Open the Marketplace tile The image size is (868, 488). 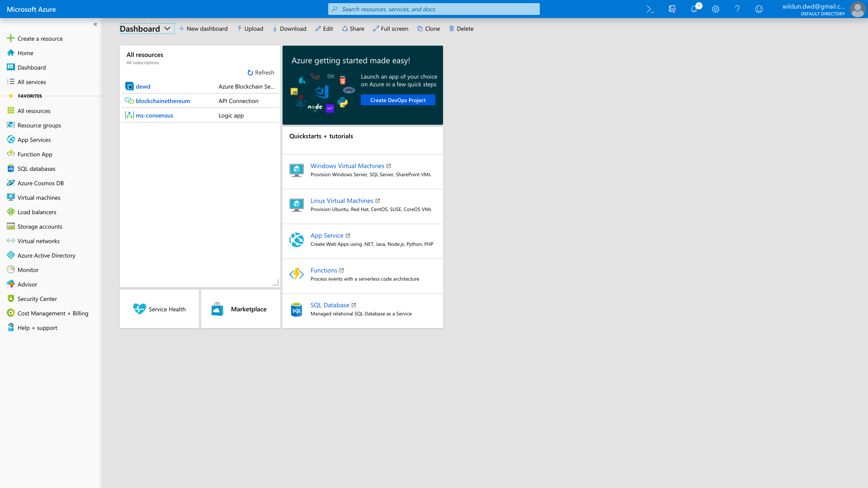coord(241,309)
